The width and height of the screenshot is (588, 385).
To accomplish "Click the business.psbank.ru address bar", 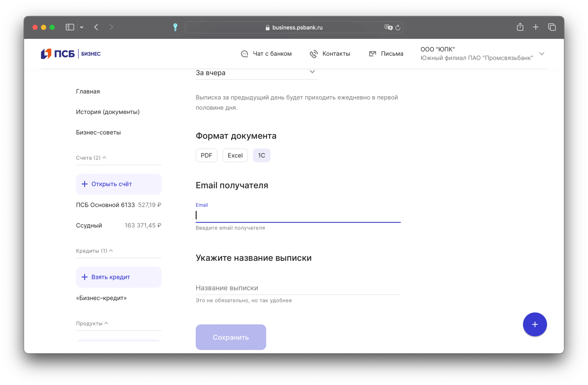I will (x=294, y=27).
